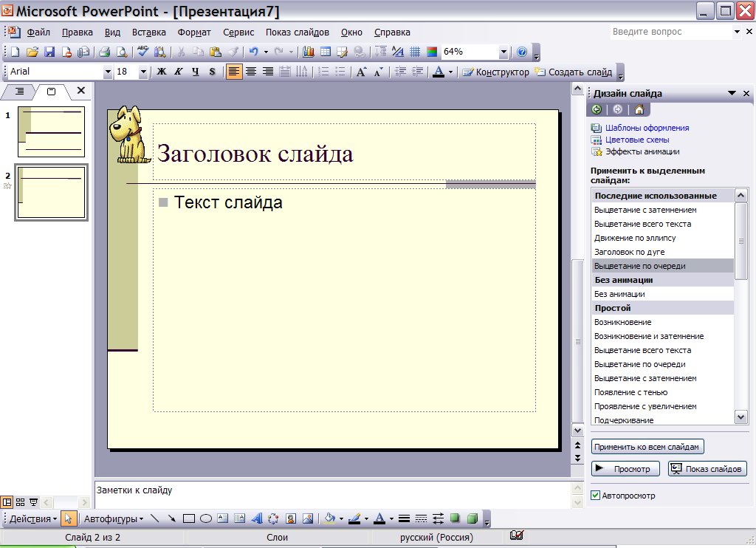Click the Cut scissors icon
The height and width of the screenshot is (548, 756).
pos(182,52)
